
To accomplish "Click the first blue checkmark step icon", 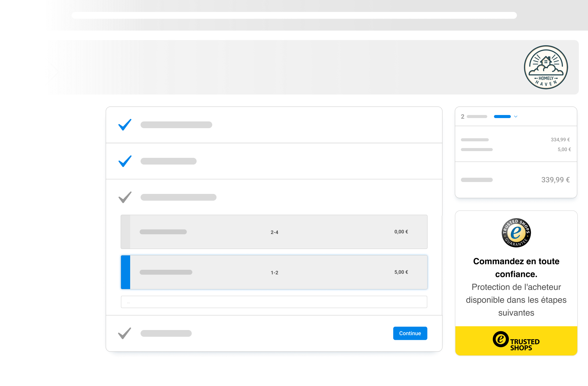I will (125, 125).
